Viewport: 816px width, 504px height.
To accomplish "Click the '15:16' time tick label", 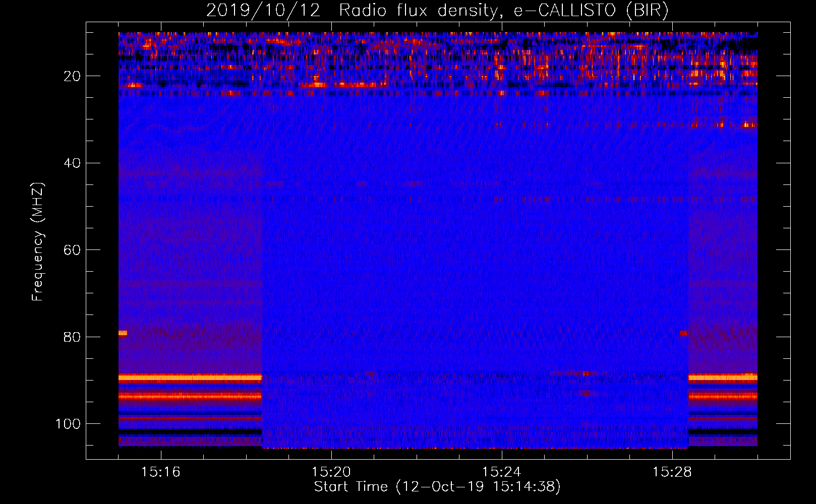I will pyautogui.click(x=161, y=472).
